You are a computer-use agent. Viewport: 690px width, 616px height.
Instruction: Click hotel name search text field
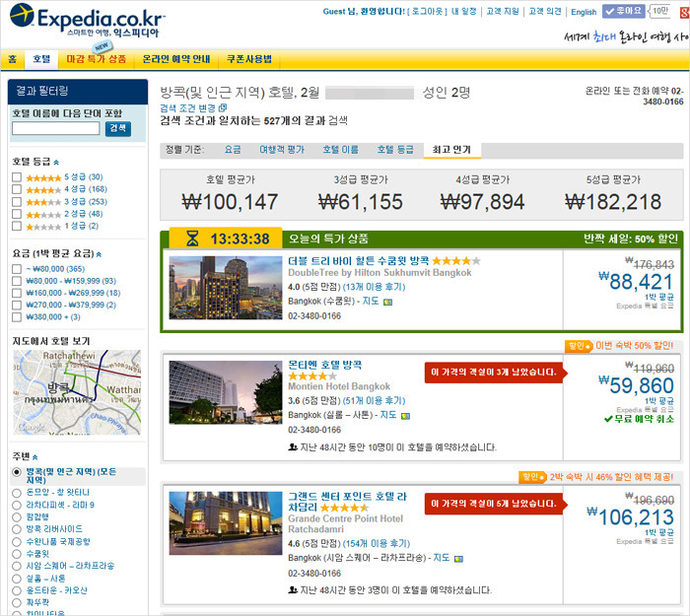click(56, 128)
